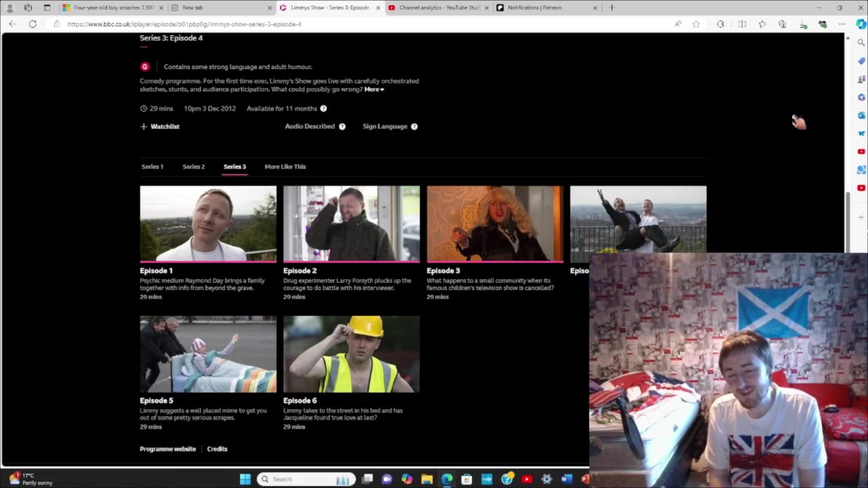Click the info icon beside Available for 11 months
The image size is (868, 488).
(323, 108)
